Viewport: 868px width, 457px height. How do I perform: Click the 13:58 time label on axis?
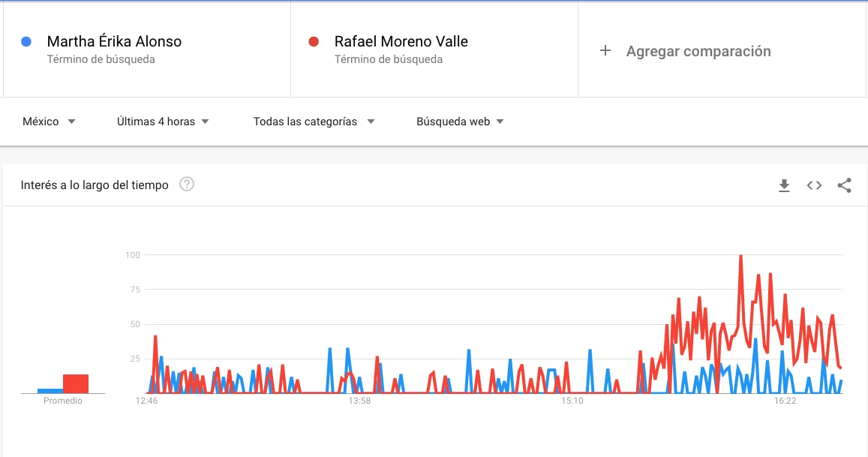[x=359, y=401]
